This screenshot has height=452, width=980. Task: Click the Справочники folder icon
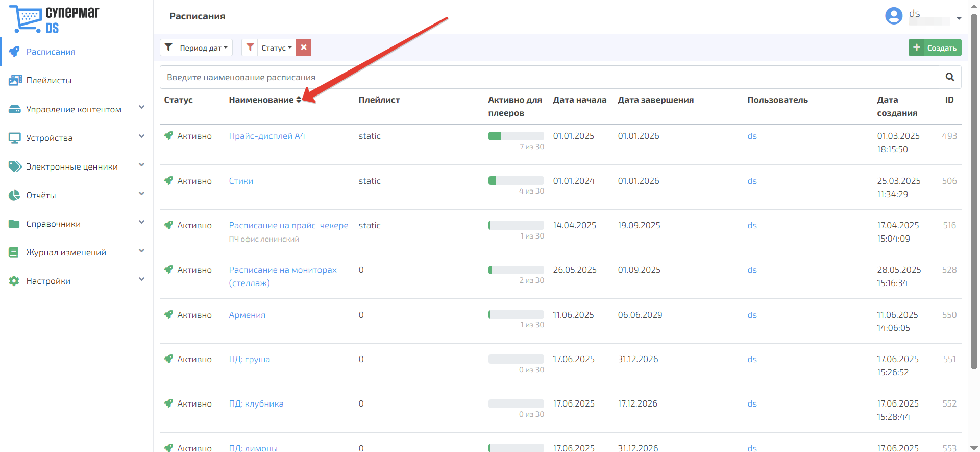tap(14, 224)
